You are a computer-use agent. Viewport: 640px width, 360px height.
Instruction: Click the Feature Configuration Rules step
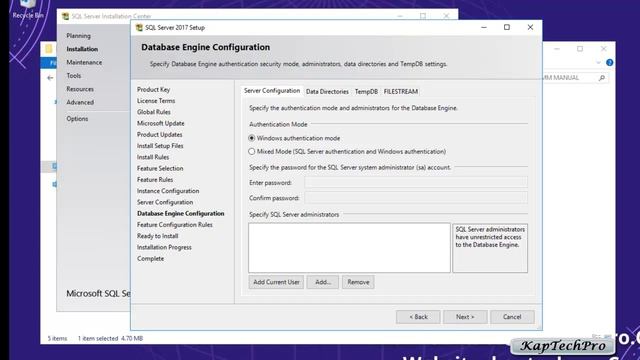click(x=175, y=225)
